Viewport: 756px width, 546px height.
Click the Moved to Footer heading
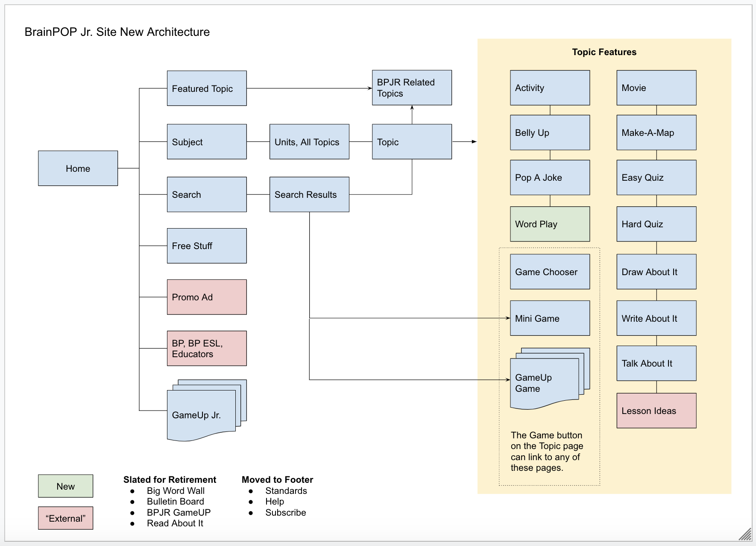(277, 479)
